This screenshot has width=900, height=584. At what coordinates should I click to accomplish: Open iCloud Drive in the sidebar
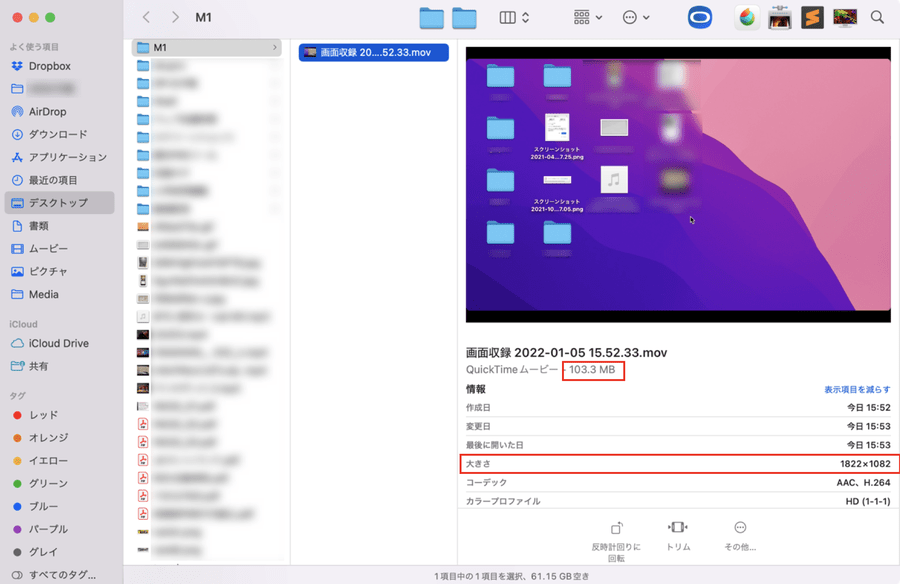coord(59,343)
